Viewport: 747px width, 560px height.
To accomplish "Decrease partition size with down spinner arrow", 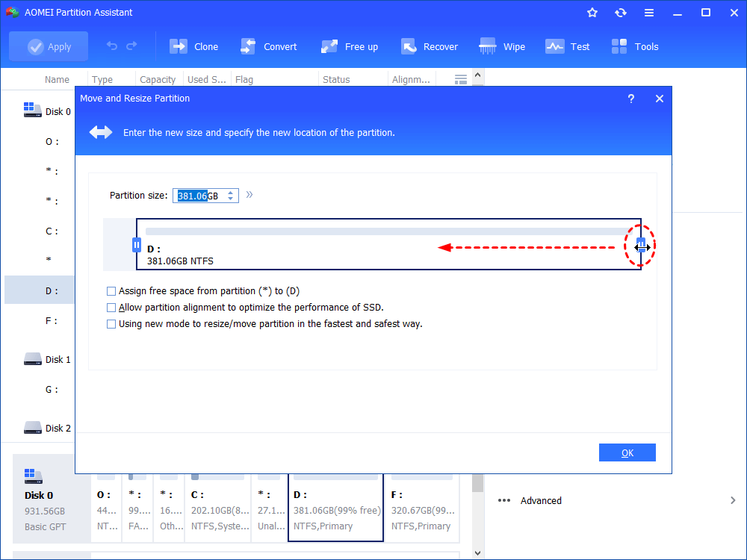I will click(231, 199).
